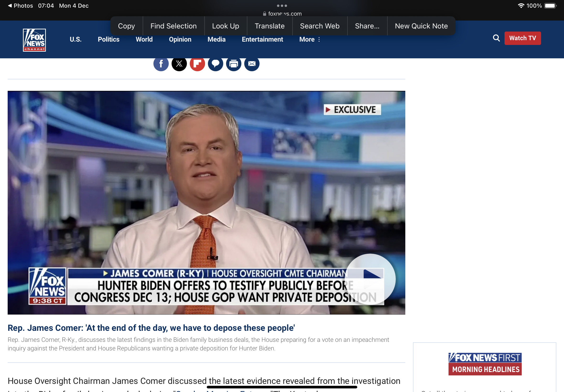This screenshot has width=564, height=392.
Task: Print the article with the printer icon
Action: click(234, 64)
